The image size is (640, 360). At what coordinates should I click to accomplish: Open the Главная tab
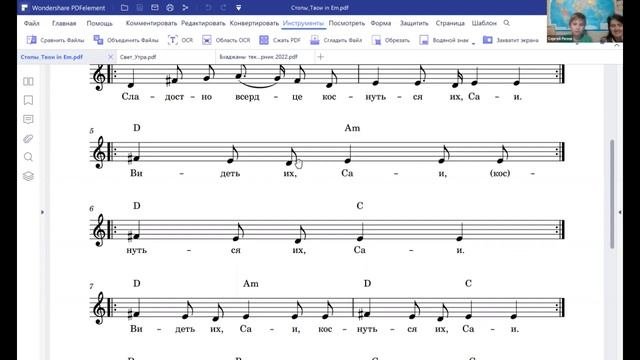64,23
